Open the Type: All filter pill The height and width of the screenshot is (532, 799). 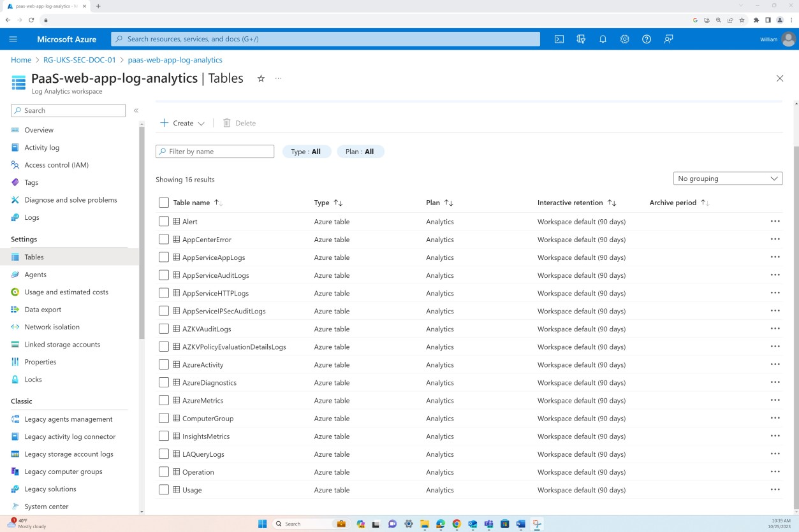pos(306,151)
